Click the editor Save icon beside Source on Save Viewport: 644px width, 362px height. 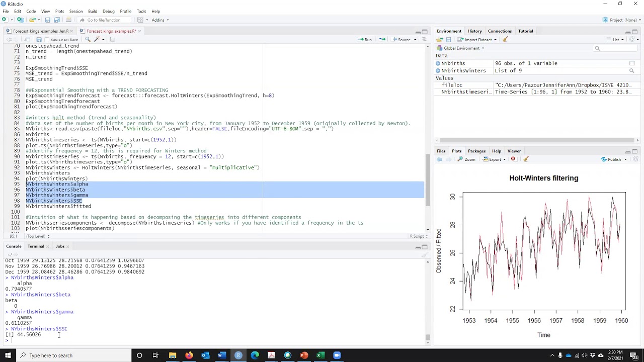coord(39,39)
